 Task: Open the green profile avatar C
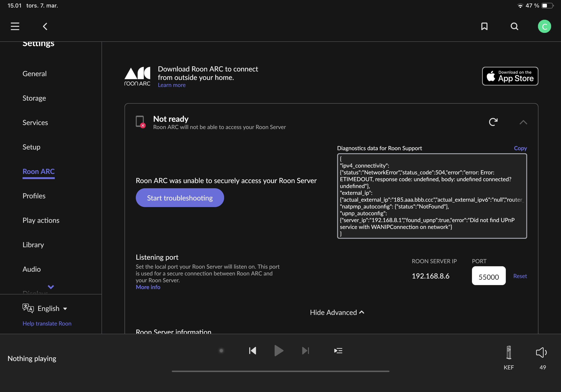coord(544,26)
